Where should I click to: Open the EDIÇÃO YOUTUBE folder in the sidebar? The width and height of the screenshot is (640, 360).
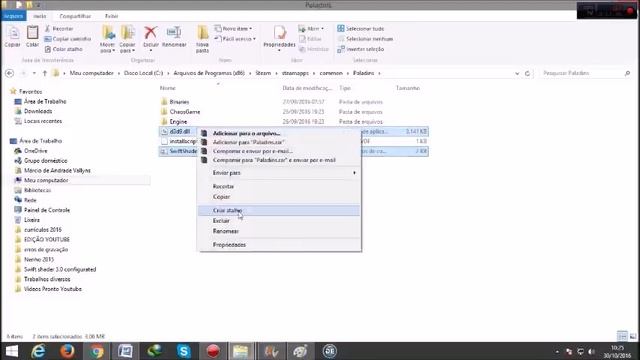pyautogui.click(x=47, y=240)
